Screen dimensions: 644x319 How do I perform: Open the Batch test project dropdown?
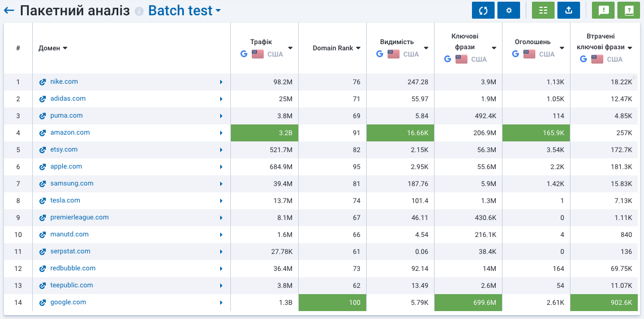tap(218, 11)
